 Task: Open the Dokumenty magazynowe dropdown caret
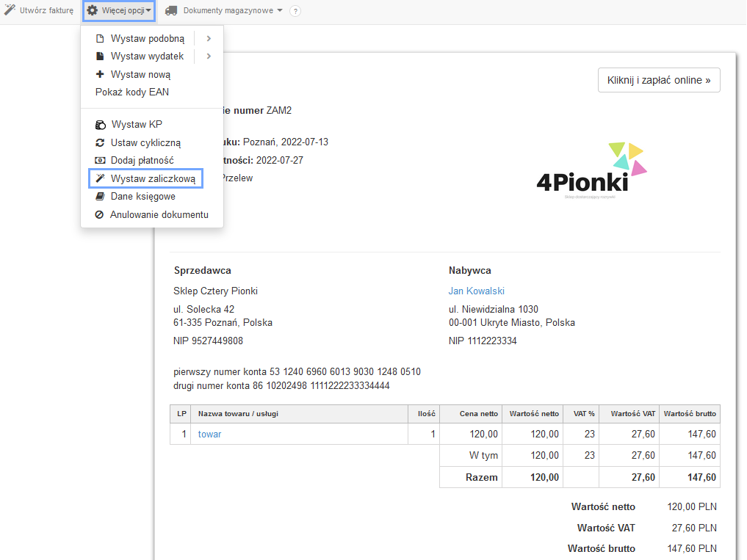point(280,10)
